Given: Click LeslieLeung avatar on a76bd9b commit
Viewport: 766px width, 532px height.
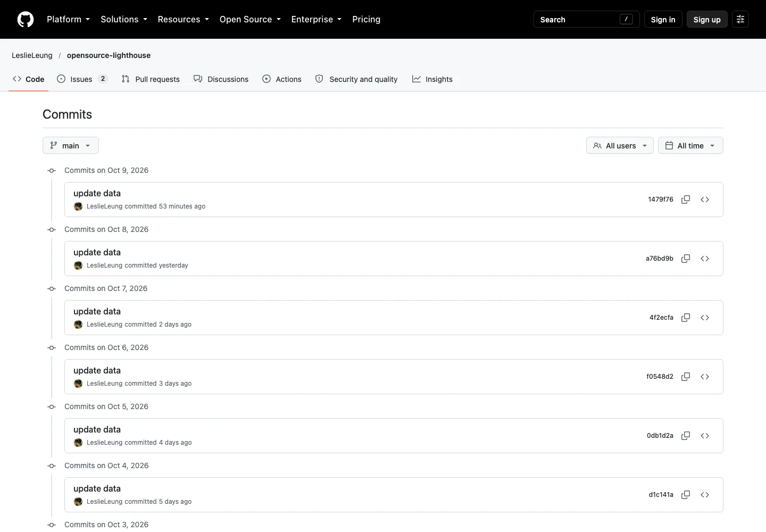Looking at the screenshot, I should [78, 265].
